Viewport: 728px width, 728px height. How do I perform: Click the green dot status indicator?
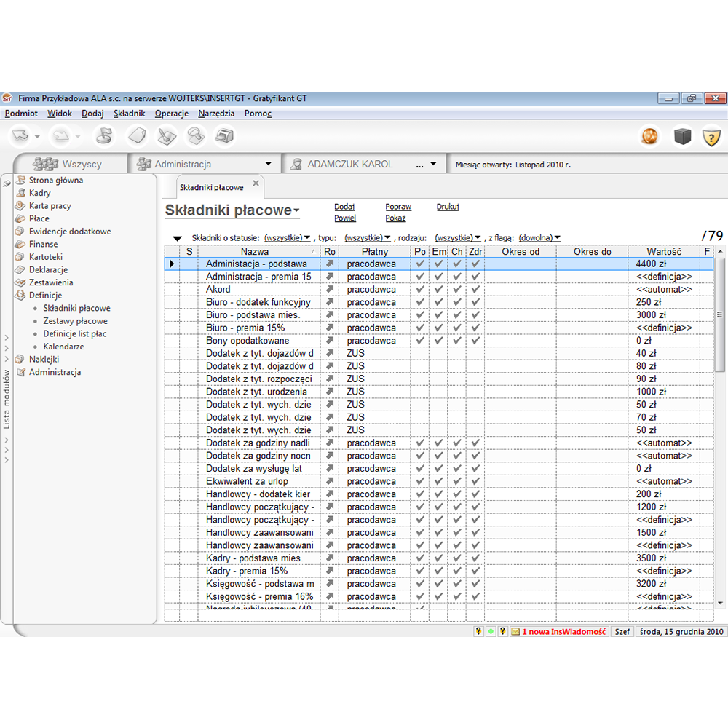click(491, 632)
